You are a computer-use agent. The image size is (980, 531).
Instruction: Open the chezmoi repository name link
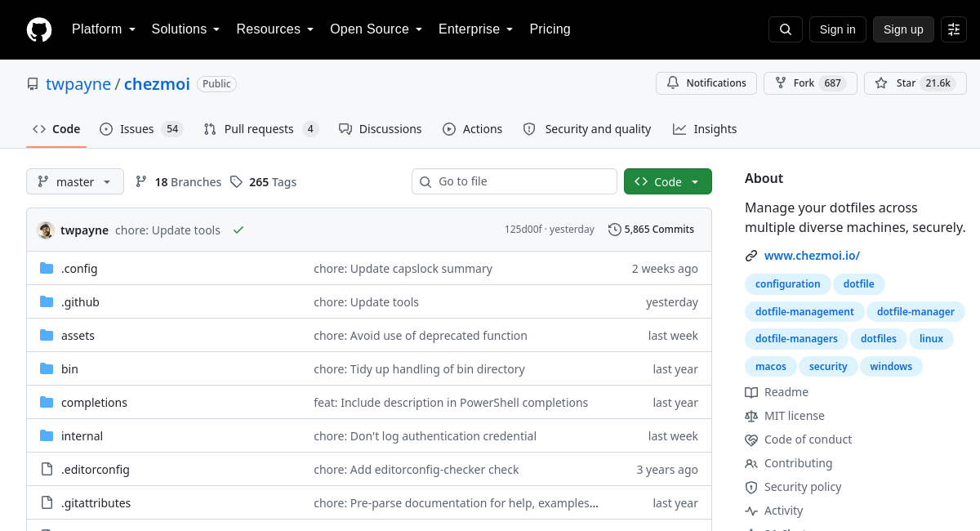157,84
